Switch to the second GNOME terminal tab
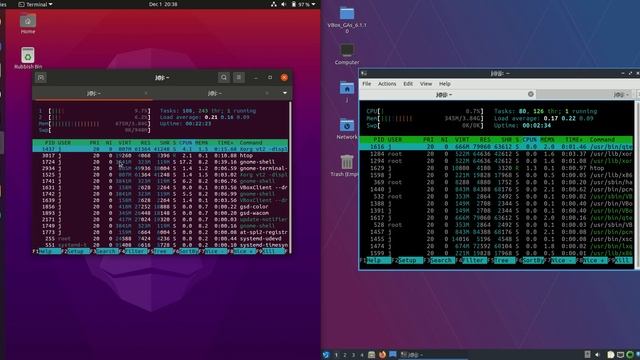640x360 pixels. [x=215, y=93]
